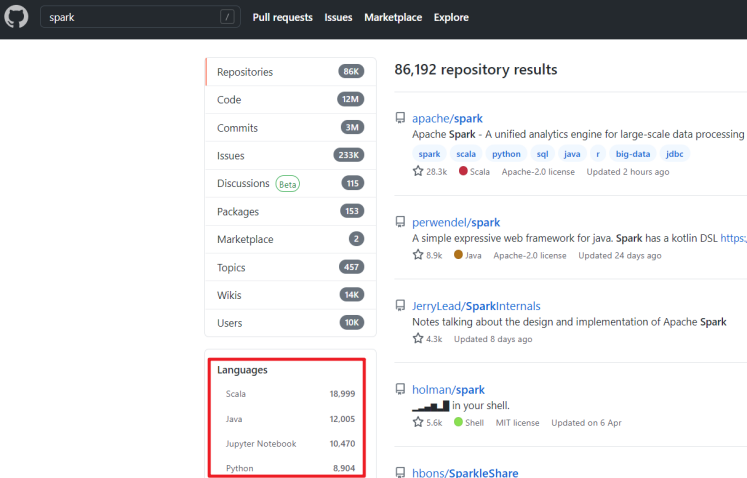This screenshot has width=747, height=478.
Task: Click the Apache-2.0 license text for apache/spark
Action: [x=538, y=172]
